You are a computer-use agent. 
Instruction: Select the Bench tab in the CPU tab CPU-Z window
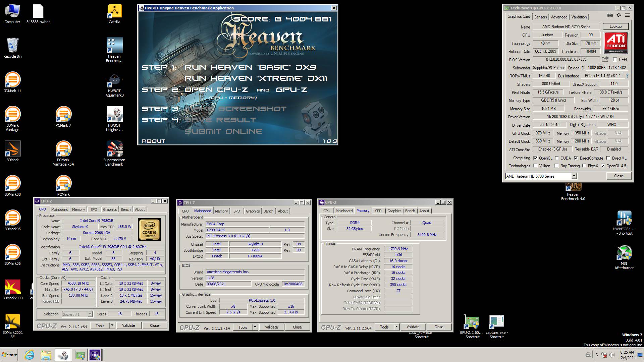click(x=126, y=209)
